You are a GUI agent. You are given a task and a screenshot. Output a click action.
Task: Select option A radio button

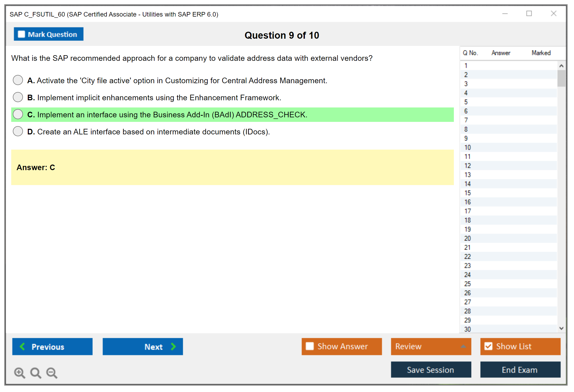18,80
